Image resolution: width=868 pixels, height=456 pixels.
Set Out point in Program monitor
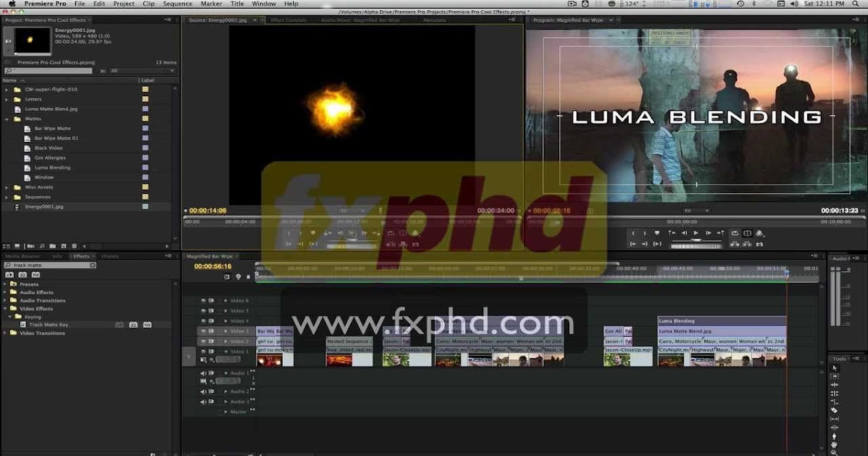[x=646, y=233]
